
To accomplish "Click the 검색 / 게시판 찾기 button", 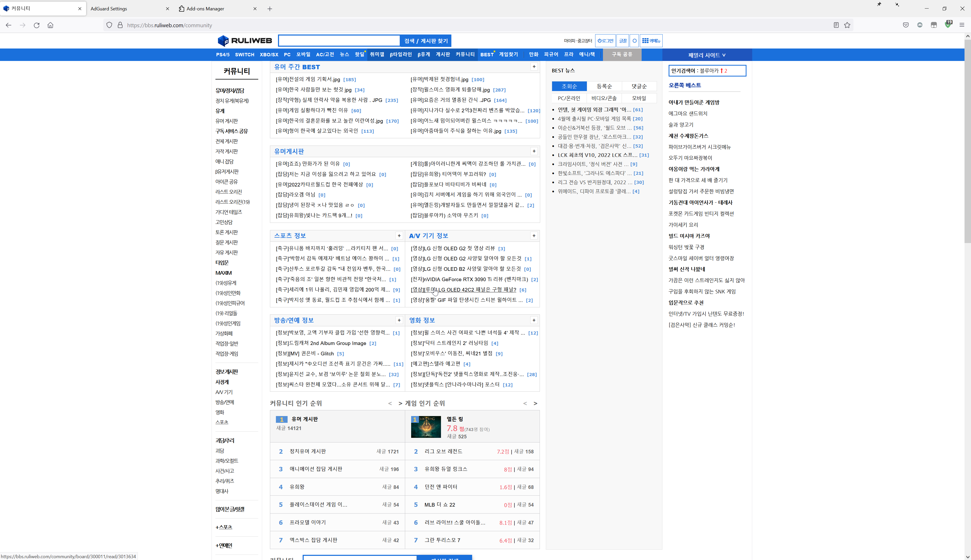I will pyautogui.click(x=425, y=40).
